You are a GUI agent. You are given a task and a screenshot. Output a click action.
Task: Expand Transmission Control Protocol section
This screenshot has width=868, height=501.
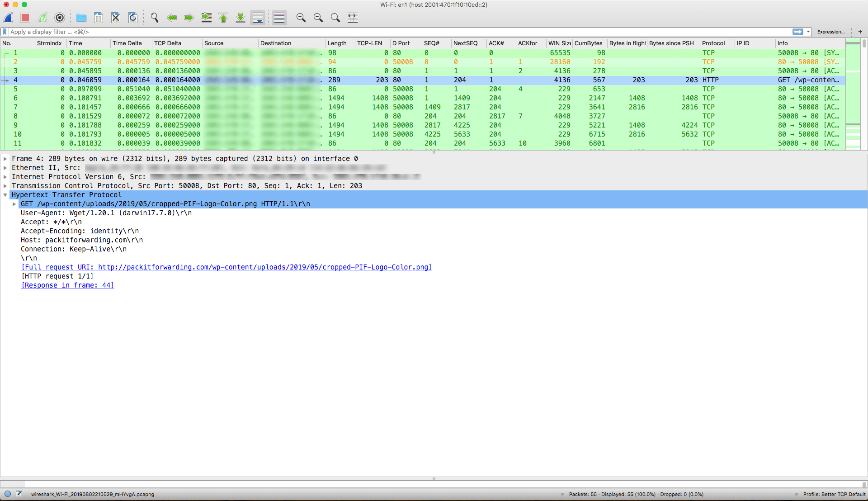point(5,186)
